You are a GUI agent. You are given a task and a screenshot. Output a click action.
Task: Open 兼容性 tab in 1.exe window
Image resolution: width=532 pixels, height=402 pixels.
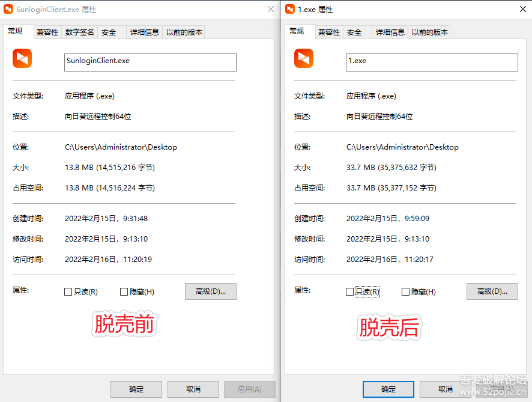pyautogui.click(x=329, y=32)
